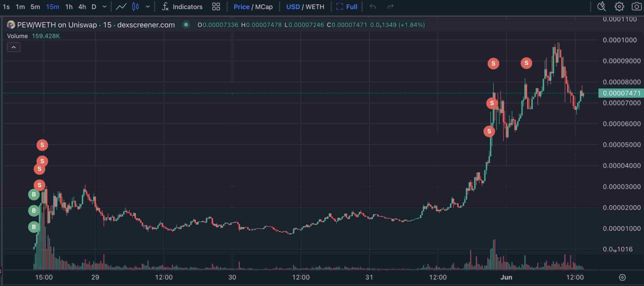Collapse the indicator legend chevron
644x286 pixels.
pyautogui.click(x=14, y=47)
